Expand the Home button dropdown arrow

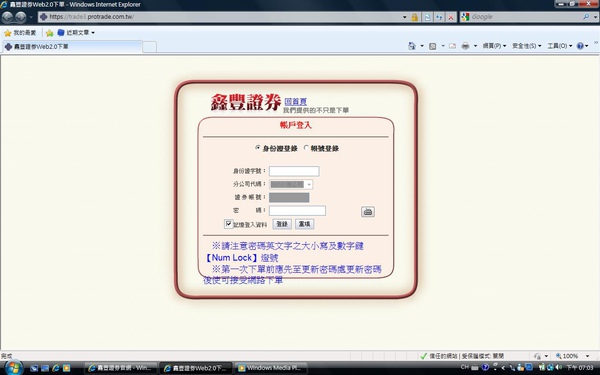[422, 46]
